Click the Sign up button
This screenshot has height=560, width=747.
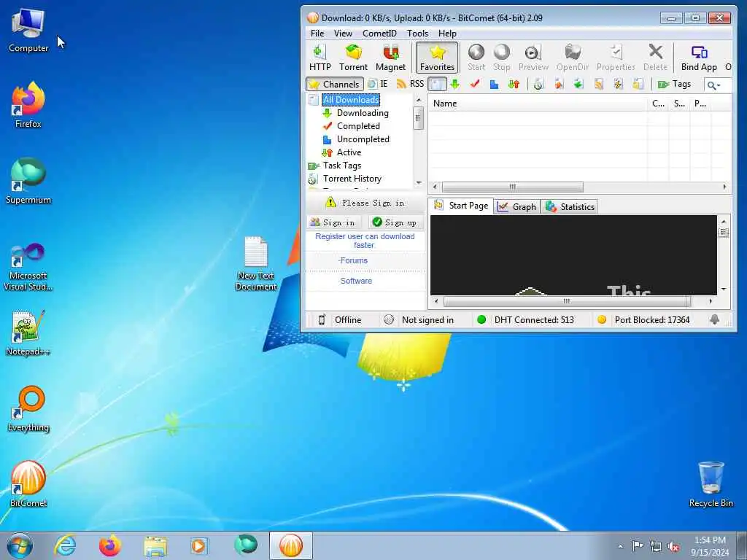click(395, 222)
